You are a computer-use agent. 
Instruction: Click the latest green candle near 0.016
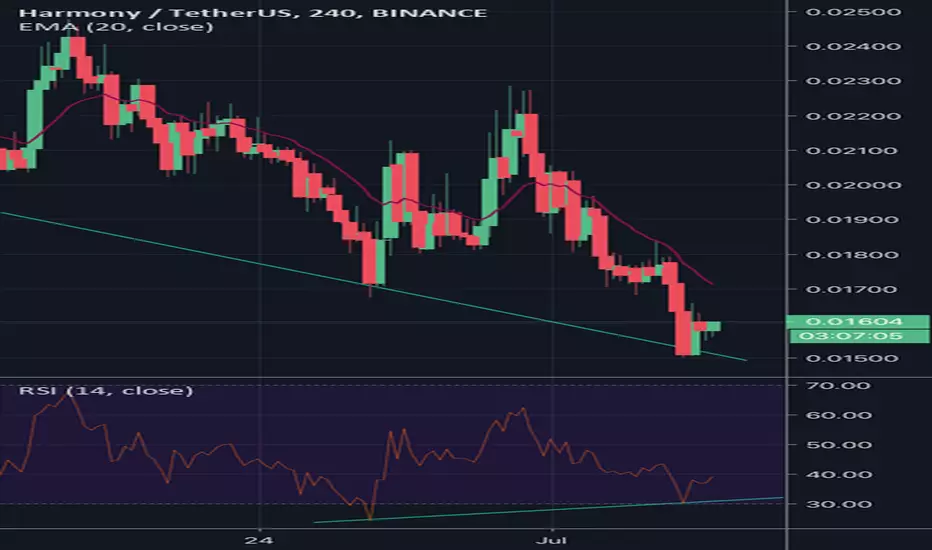[713, 326]
